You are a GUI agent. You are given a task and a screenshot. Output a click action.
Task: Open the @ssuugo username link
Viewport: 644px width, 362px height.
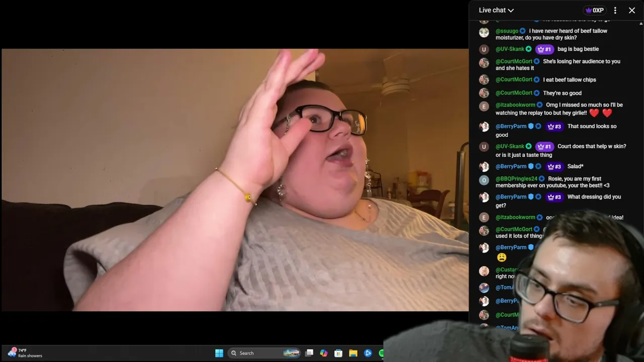point(507,31)
